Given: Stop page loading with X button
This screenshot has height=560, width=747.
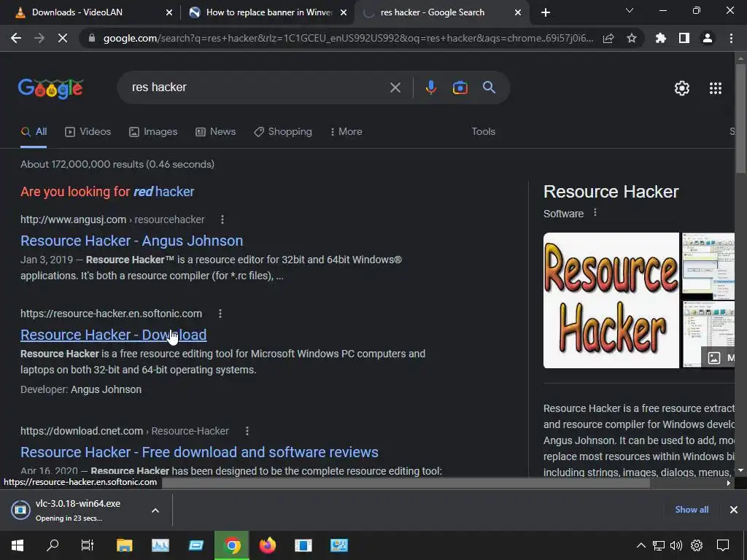Looking at the screenshot, I should click(63, 38).
